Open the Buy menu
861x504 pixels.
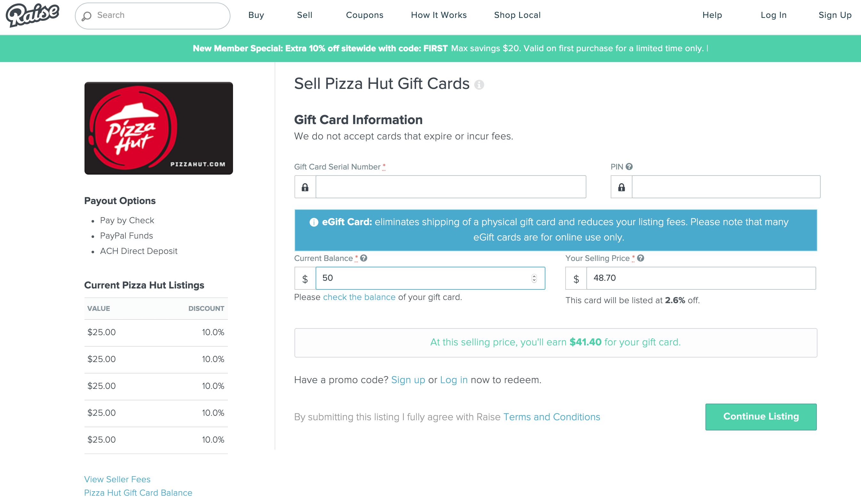tap(256, 15)
